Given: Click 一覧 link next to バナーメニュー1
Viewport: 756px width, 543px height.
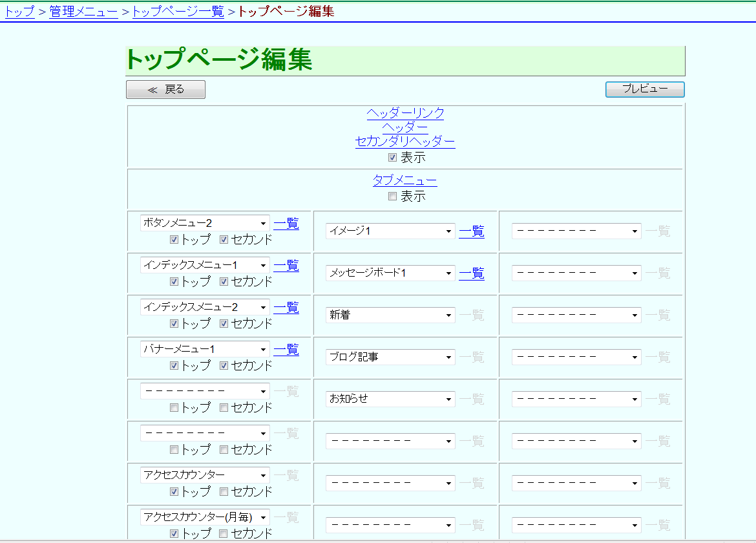Looking at the screenshot, I should click(x=286, y=349).
